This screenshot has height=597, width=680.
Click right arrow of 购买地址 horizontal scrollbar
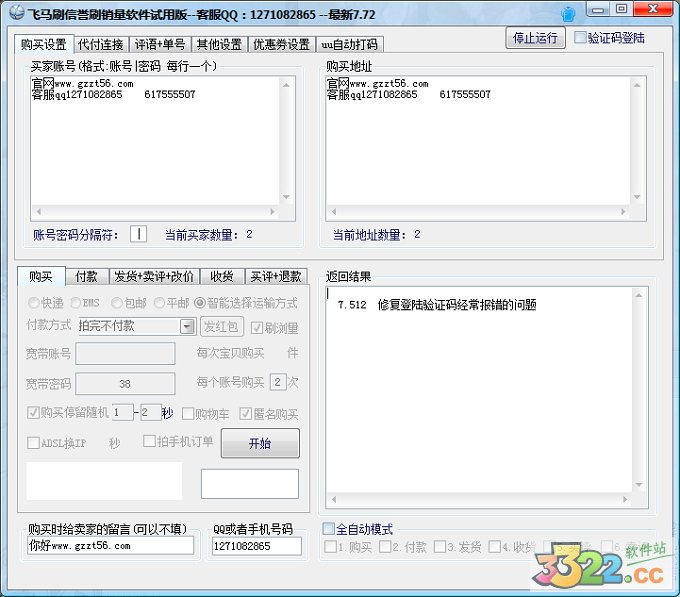point(623,212)
